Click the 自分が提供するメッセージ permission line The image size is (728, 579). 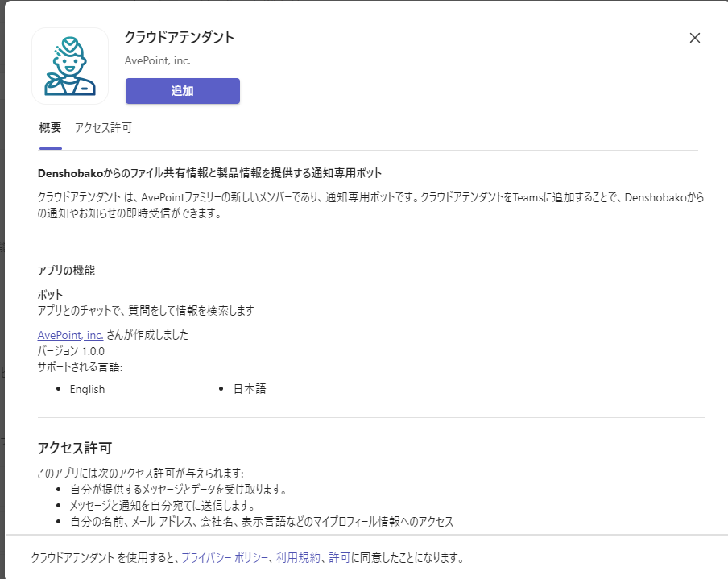[x=179, y=490]
